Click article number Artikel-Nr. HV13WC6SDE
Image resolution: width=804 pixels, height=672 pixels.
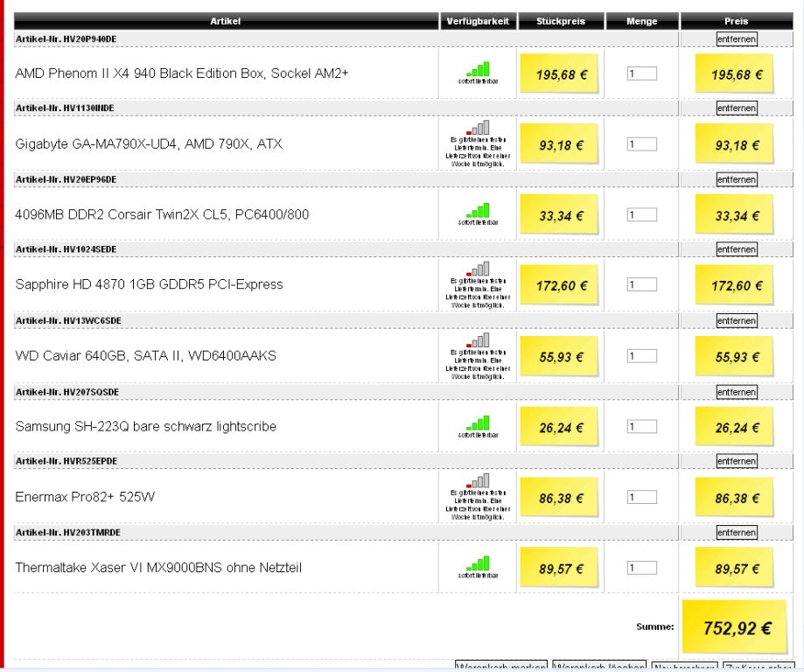[68, 320]
